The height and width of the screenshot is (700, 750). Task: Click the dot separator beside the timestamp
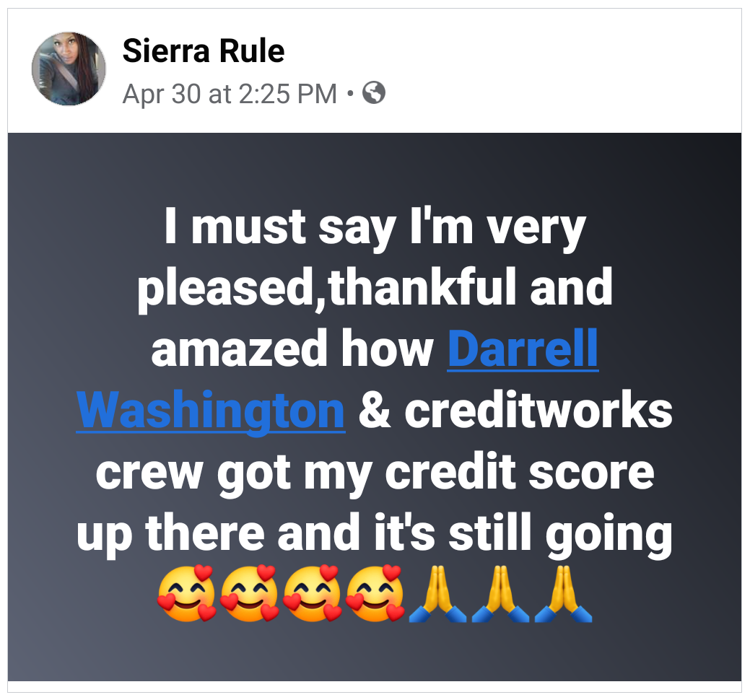tap(351, 94)
